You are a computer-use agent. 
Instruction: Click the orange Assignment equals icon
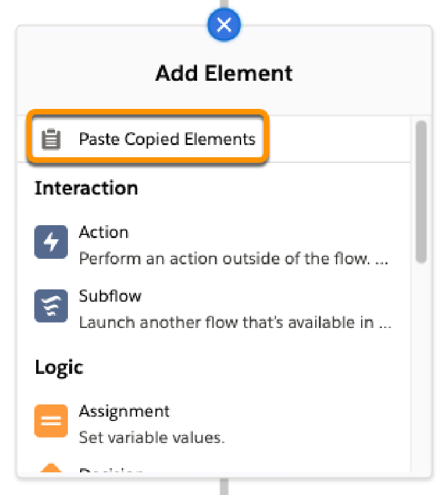click(x=51, y=421)
